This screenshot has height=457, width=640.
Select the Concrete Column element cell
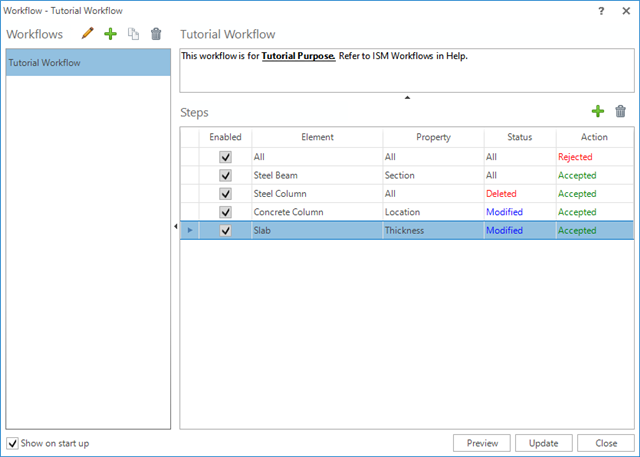[317, 212]
